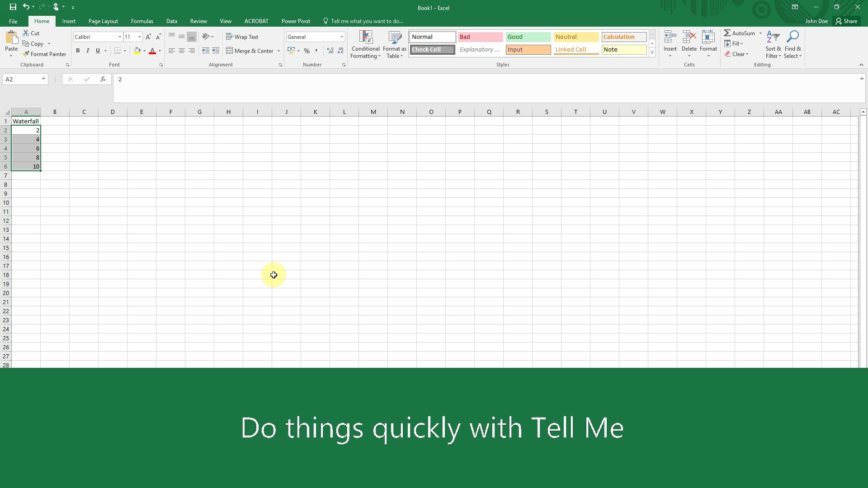The width and height of the screenshot is (868, 488).
Task: Click the Decrease Decimal icon
Action: point(340,51)
